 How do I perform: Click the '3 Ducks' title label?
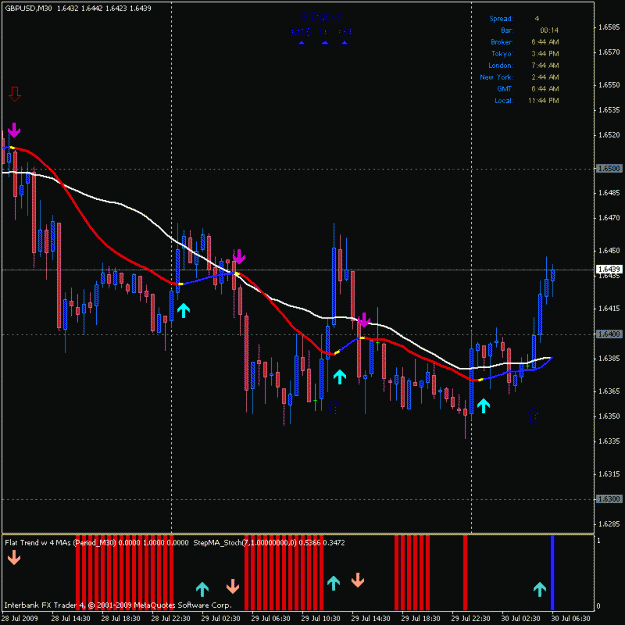tap(321, 17)
